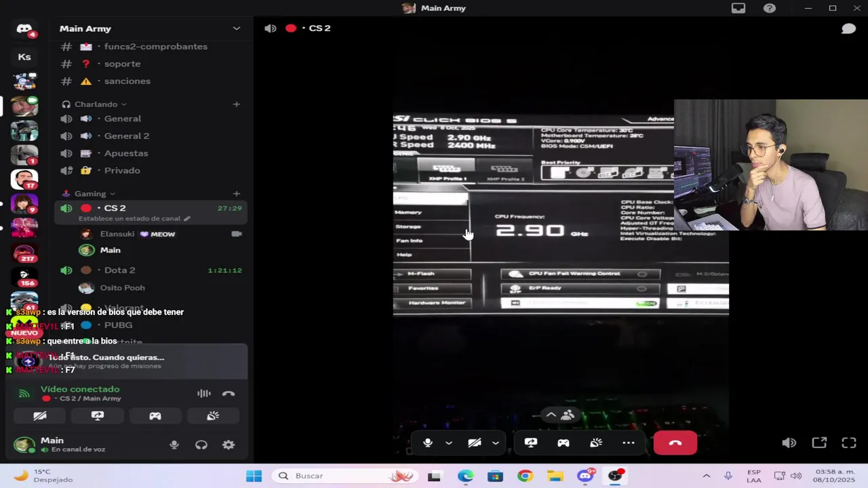Click the green connection signal icon

24,394
